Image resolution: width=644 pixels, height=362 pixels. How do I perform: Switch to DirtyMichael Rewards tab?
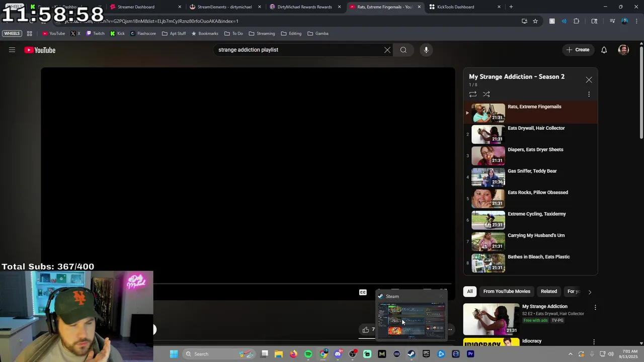click(x=305, y=7)
